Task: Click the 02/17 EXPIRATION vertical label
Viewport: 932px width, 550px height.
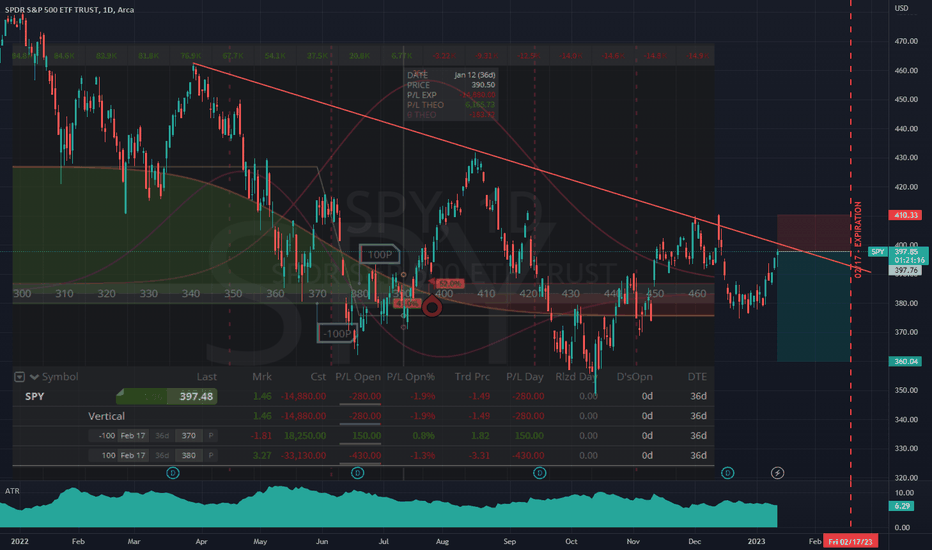Action: point(858,240)
